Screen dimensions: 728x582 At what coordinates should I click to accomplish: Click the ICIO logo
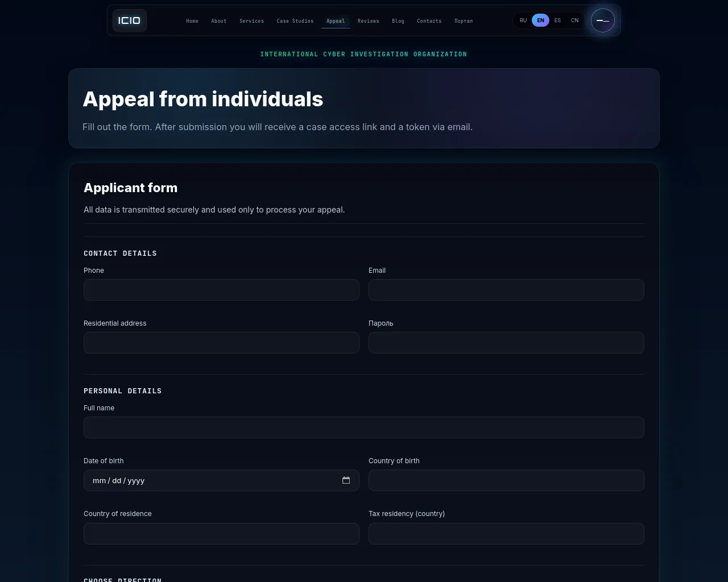(130, 20)
